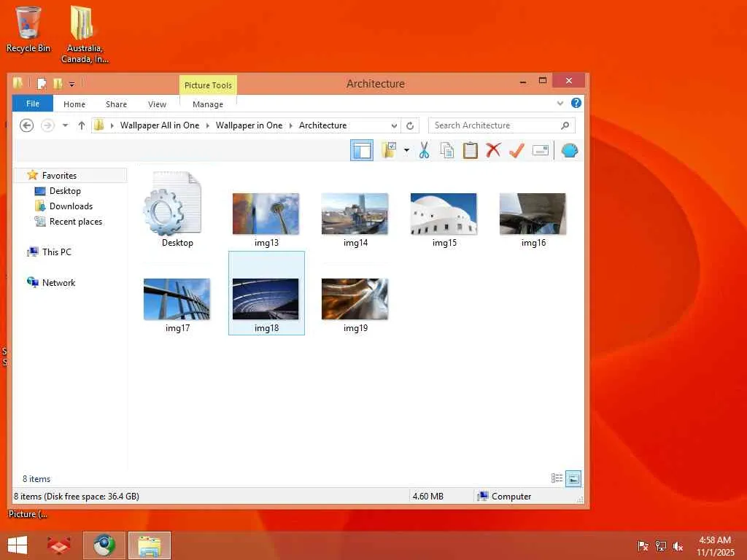Select Australia, Canada folder on desktop
Image resolution: width=747 pixels, height=560 pixels.
click(x=85, y=34)
